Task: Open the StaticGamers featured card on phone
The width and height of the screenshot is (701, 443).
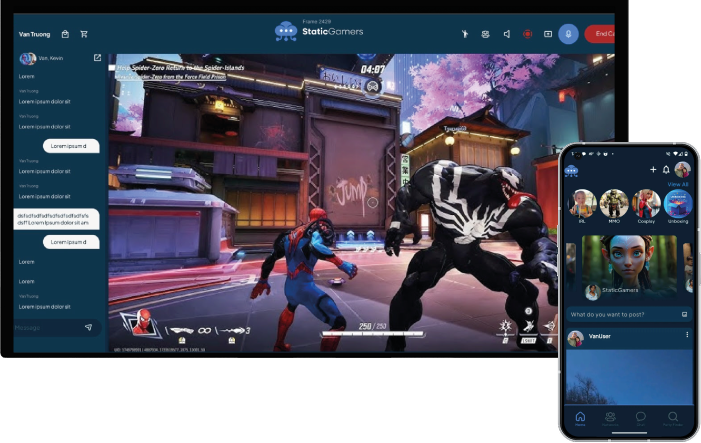Action: (x=629, y=267)
